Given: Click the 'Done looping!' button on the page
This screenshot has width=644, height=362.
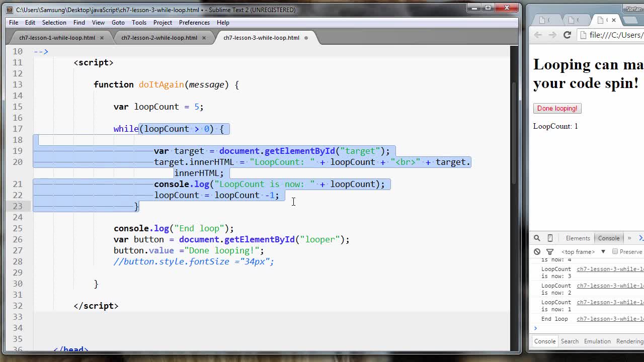Looking at the screenshot, I should (557, 108).
